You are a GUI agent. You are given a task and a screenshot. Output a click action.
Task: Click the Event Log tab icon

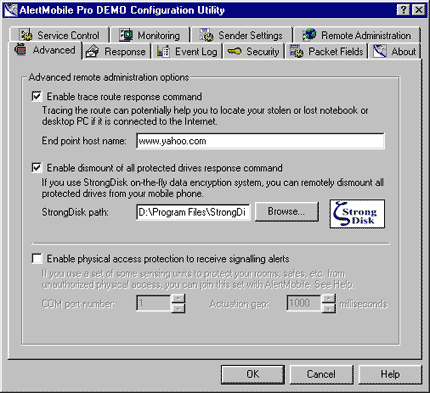(163, 52)
